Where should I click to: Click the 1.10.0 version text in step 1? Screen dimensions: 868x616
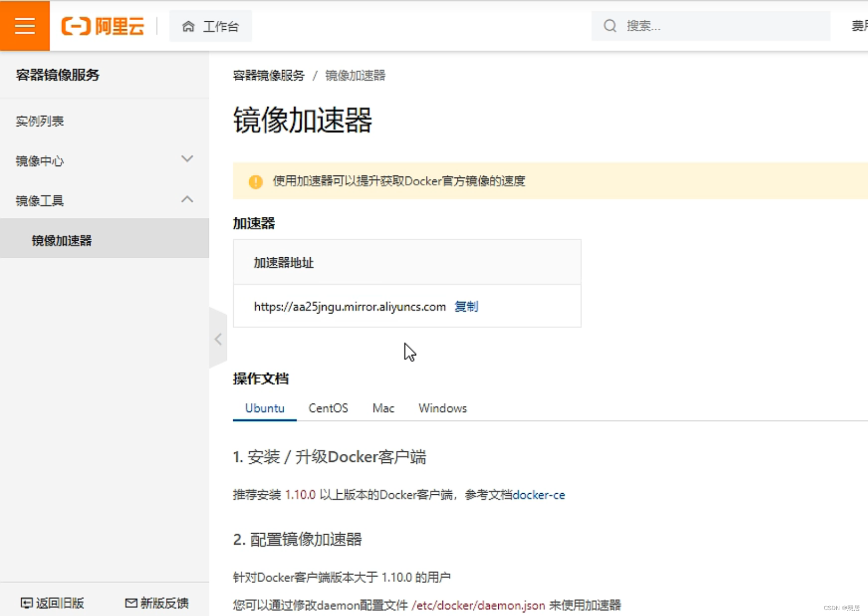(300, 495)
